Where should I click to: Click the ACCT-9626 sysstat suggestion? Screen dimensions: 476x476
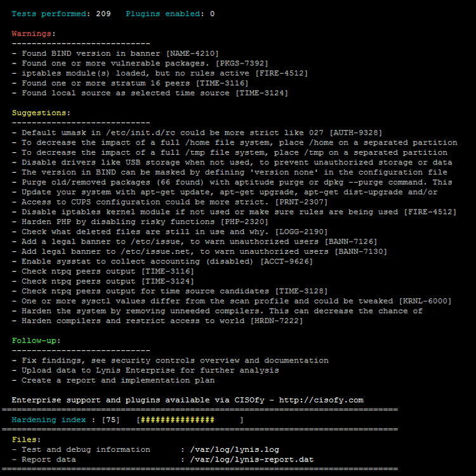162,261
